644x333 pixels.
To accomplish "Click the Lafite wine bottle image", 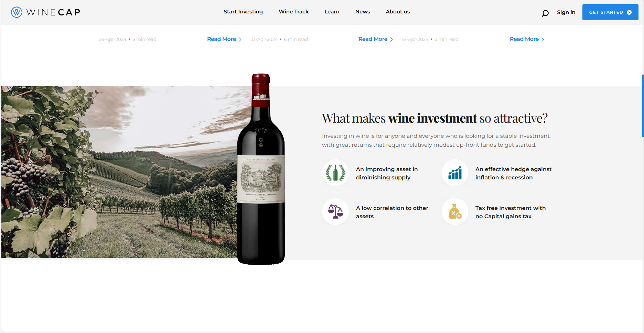I will pyautogui.click(x=261, y=169).
